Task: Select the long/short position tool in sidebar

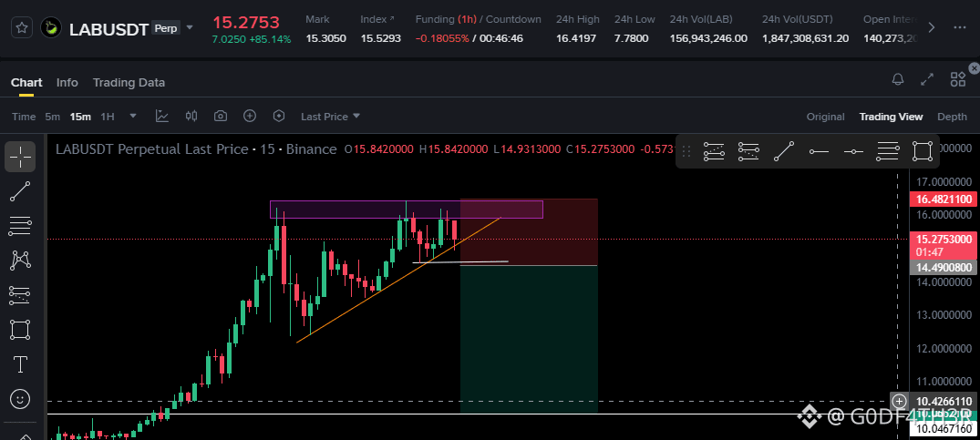Action: click(x=20, y=295)
